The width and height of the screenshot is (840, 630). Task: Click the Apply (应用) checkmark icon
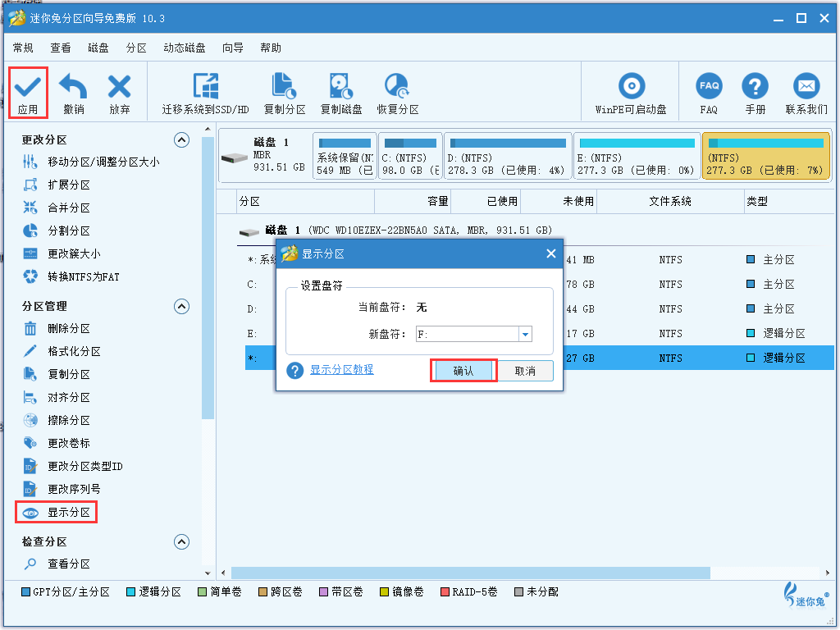(x=28, y=86)
